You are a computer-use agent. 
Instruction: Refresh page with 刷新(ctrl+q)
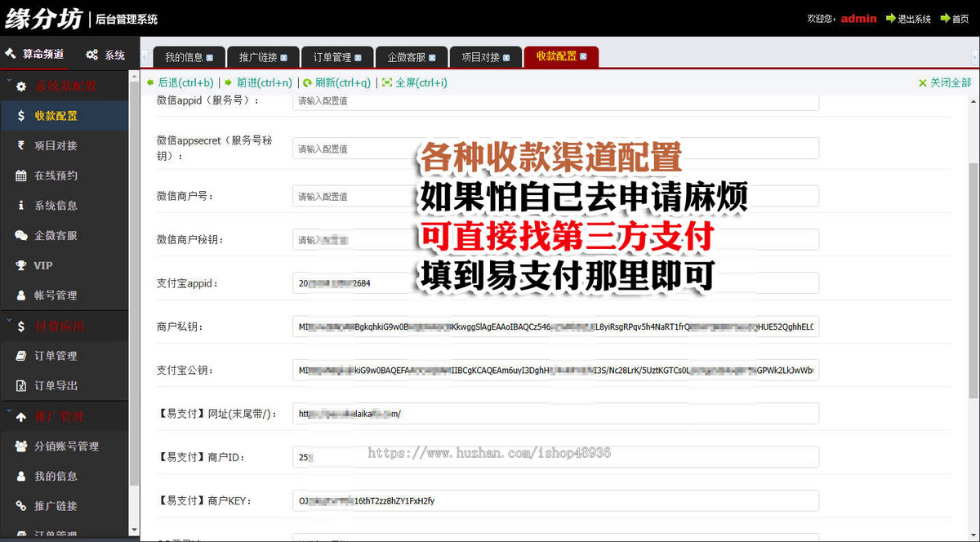tap(337, 82)
